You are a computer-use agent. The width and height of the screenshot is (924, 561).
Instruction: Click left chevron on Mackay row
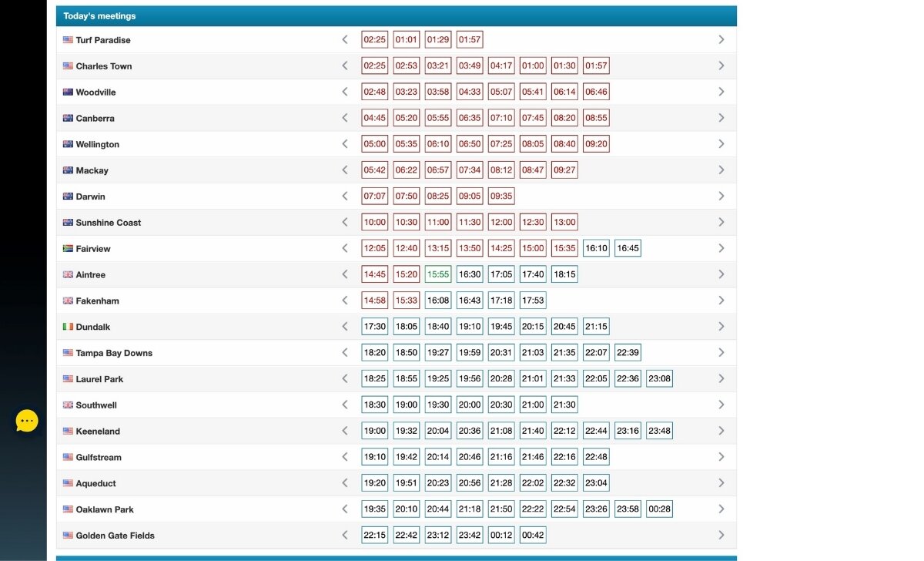click(x=345, y=170)
